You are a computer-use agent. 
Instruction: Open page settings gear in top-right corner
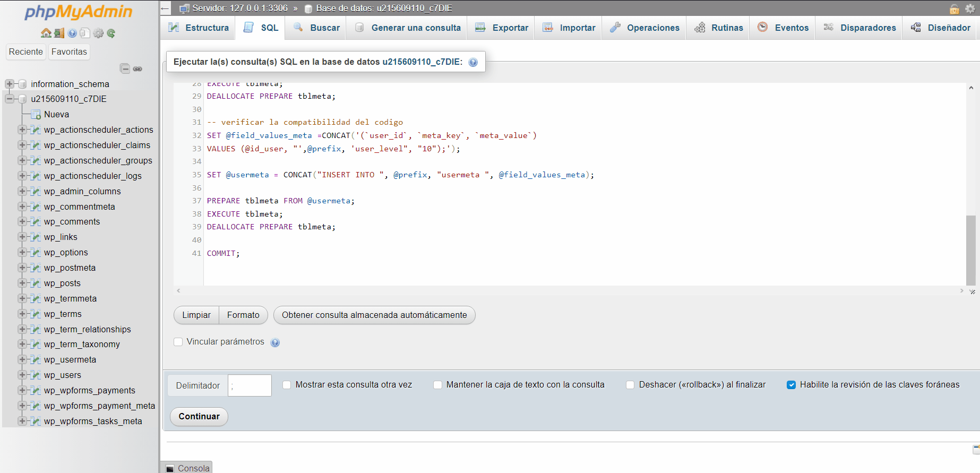970,8
